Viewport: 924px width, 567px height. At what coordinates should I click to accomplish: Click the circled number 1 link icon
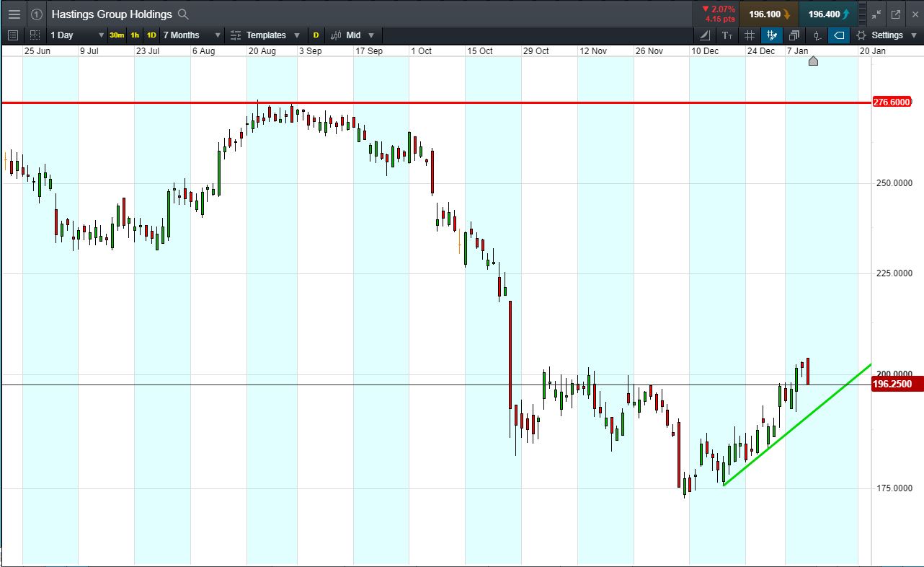coord(37,14)
